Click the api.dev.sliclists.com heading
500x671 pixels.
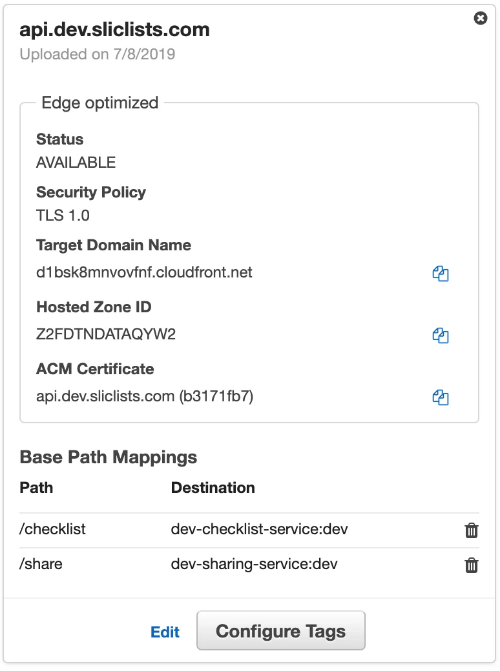click(115, 30)
